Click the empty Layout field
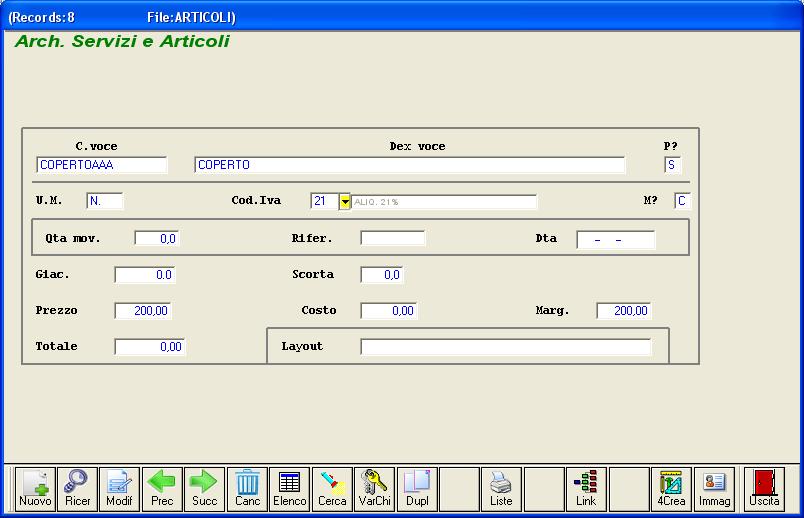 [x=506, y=347]
